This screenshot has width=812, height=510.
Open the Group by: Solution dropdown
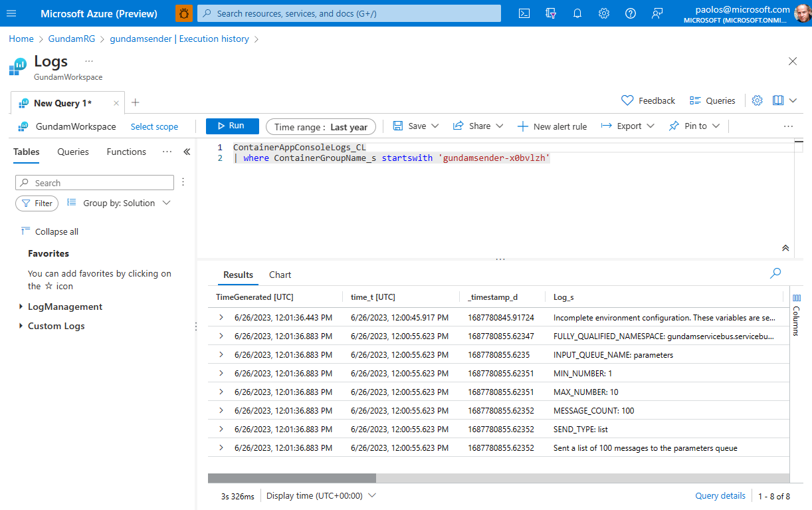[x=119, y=203]
